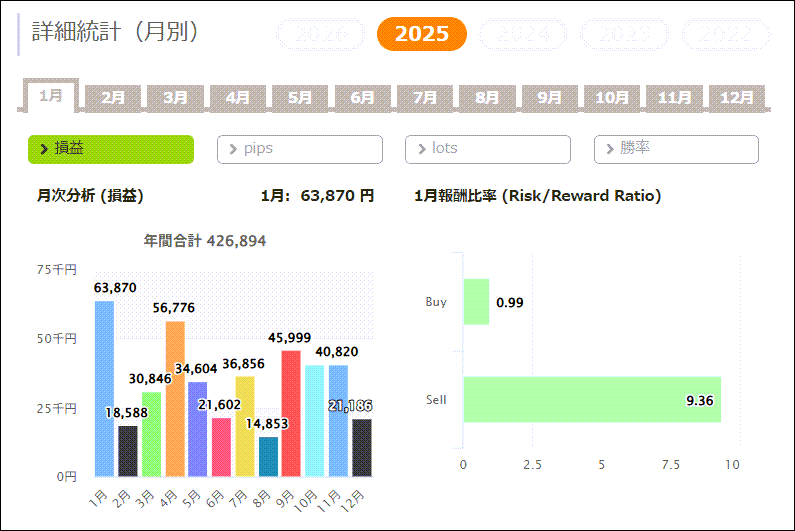Select the 損益 view toggle
The image size is (795, 531).
[110, 149]
